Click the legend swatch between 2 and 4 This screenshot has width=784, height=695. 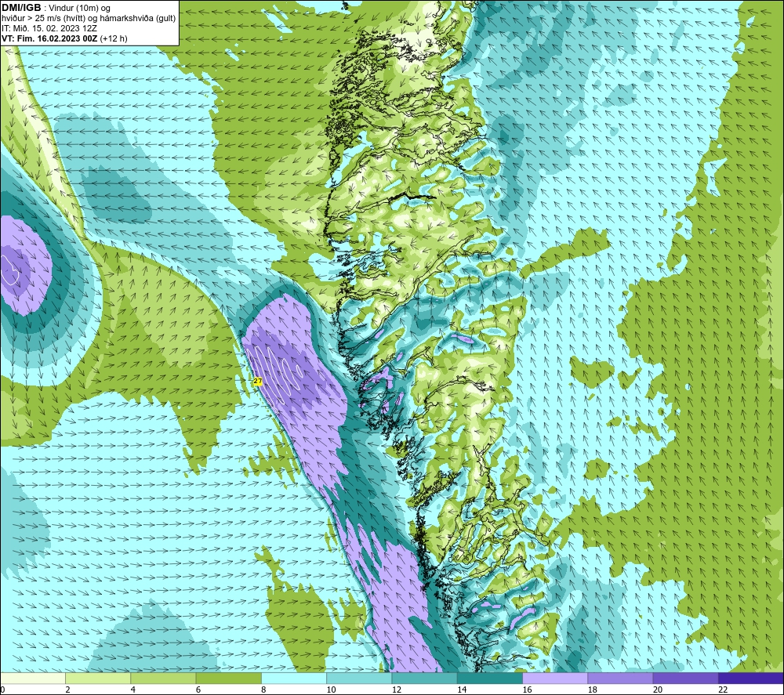pyautogui.click(x=98, y=678)
